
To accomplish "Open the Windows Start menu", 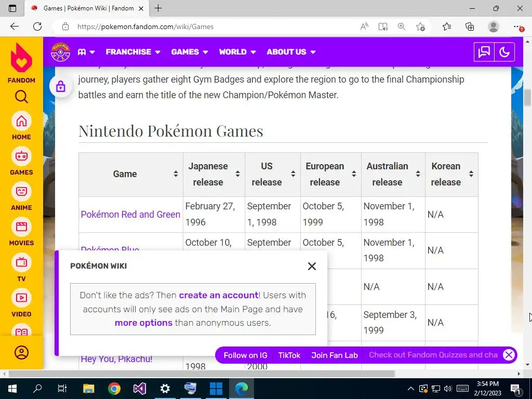I will point(12,389).
